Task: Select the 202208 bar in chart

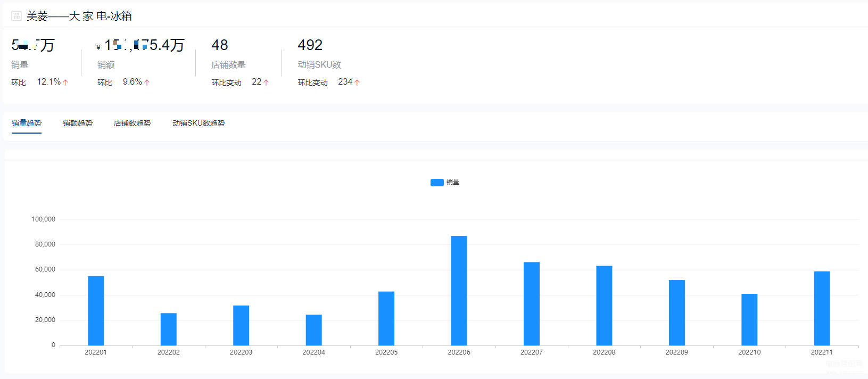Action: click(x=604, y=306)
